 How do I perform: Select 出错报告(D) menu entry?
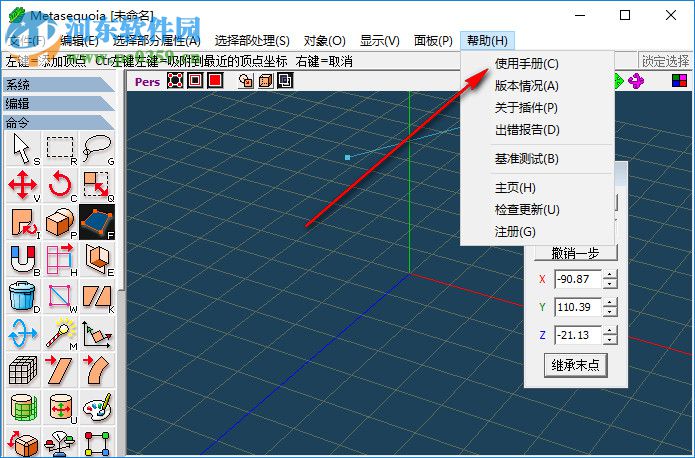click(537, 130)
